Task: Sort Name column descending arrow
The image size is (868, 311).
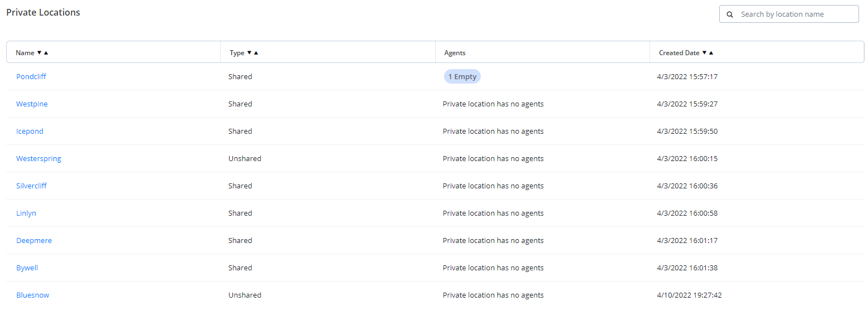Action: pos(39,53)
